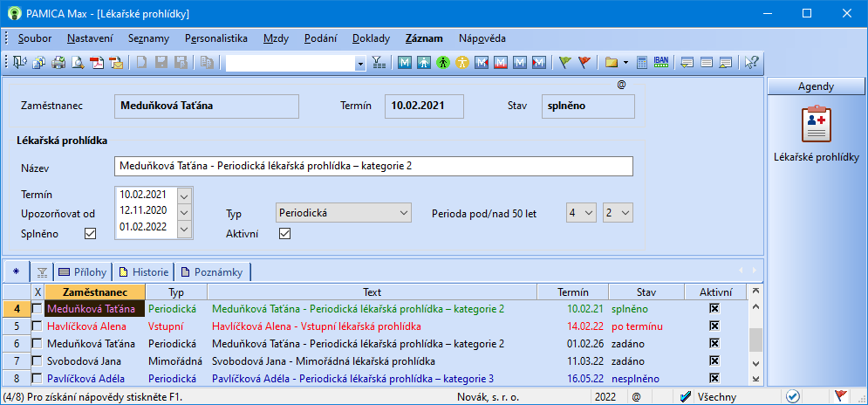Click the send PDF by email icon

point(116,63)
